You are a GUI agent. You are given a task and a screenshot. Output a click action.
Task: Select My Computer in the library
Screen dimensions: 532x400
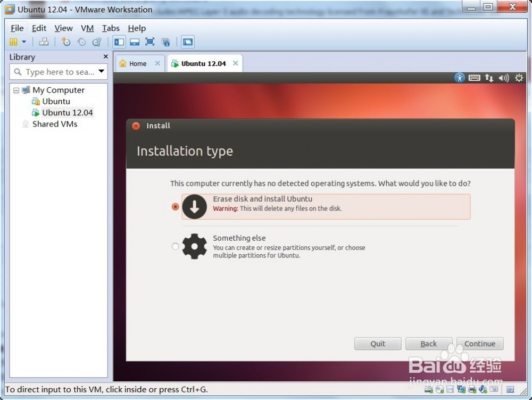(x=59, y=90)
